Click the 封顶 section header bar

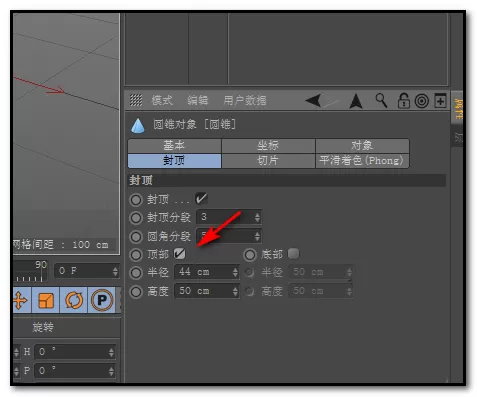point(287,180)
